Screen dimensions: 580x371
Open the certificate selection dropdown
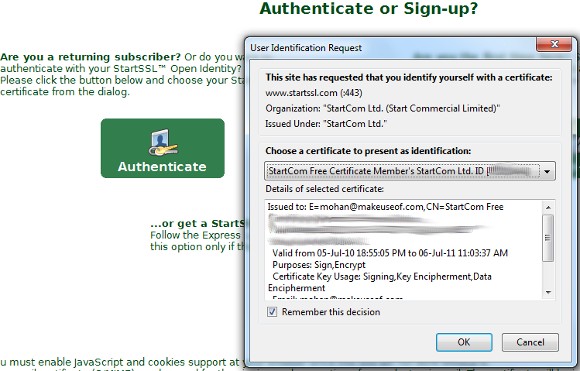point(409,171)
